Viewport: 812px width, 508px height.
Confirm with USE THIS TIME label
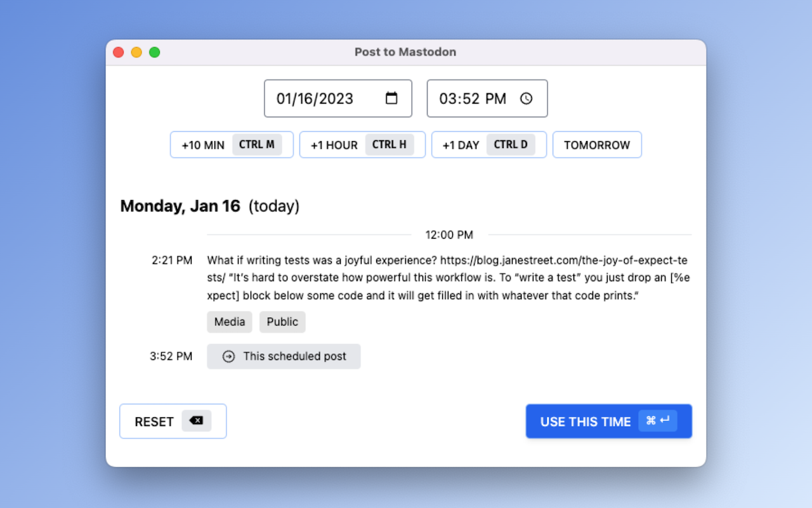coord(586,422)
